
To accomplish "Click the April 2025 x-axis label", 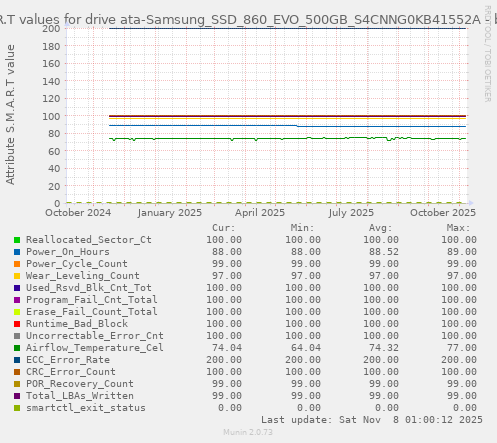I will point(260,213).
